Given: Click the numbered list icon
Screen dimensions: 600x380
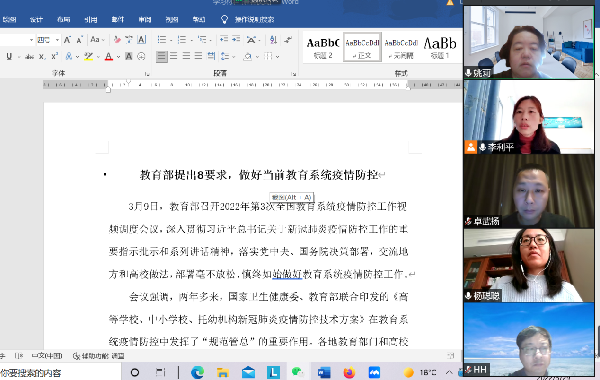Looking at the screenshot, I should click(182, 39).
